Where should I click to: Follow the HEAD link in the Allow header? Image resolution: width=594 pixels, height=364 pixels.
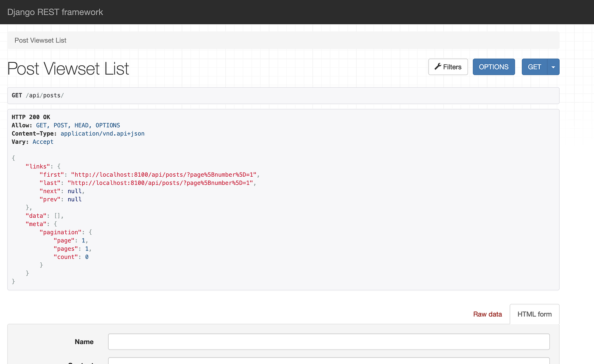(81, 125)
